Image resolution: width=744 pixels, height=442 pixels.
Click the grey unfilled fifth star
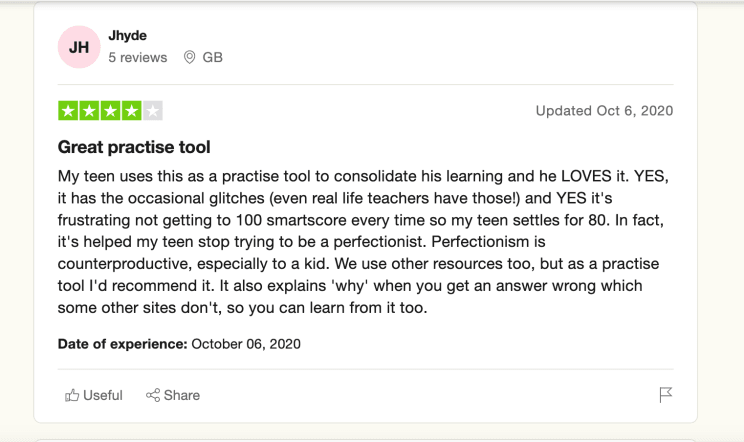click(x=152, y=110)
